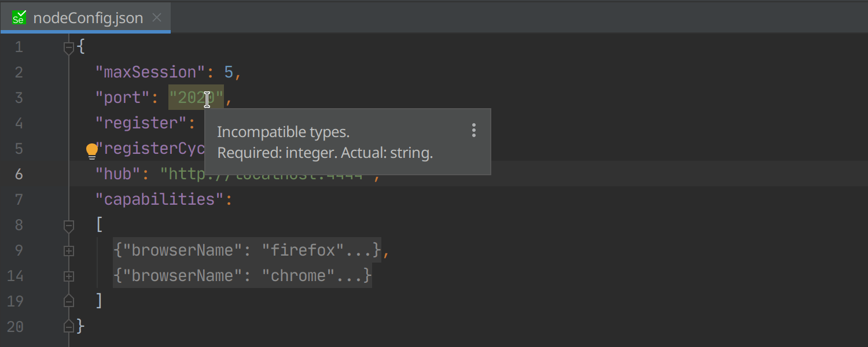The width and height of the screenshot is (868, 347).
Task: Click the highlighted "2020" port value
Action: [196, 98]
